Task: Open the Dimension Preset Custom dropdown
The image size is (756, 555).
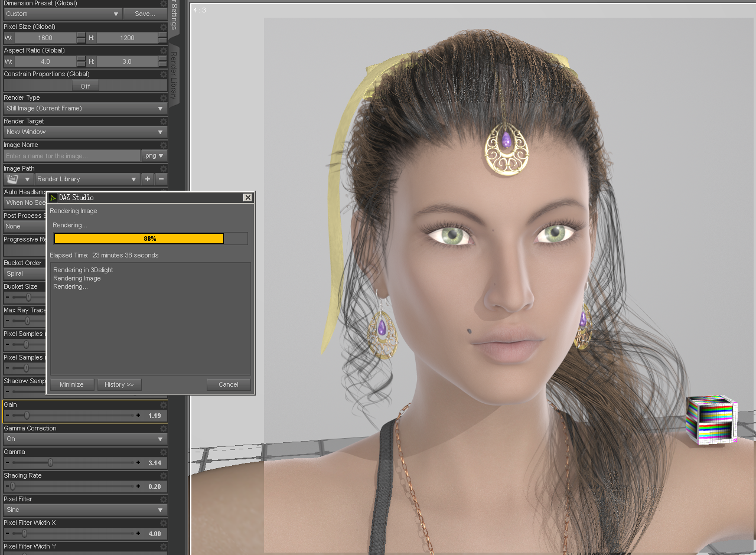Action: point(63,14)
